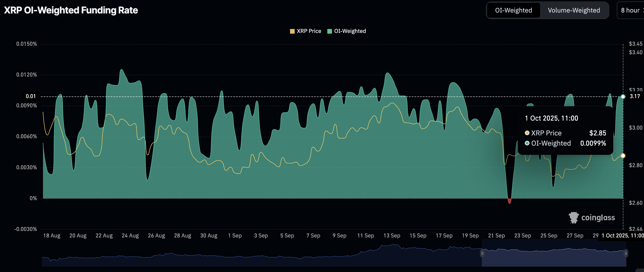
Task: Click the OI-Weighted data point marker at 0.01
Action: pos(623,96)
